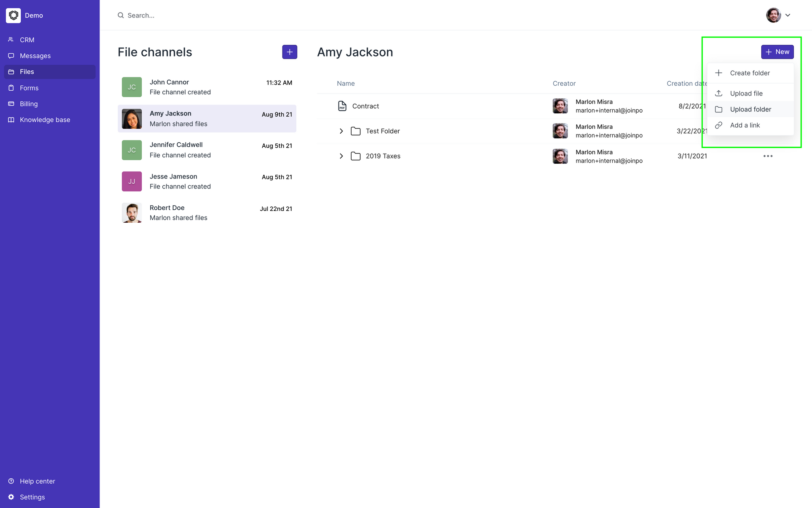Choose Create folder from the menu
Image resolution: width=812 pixels, height=508 pixels.
click(749, 73)
